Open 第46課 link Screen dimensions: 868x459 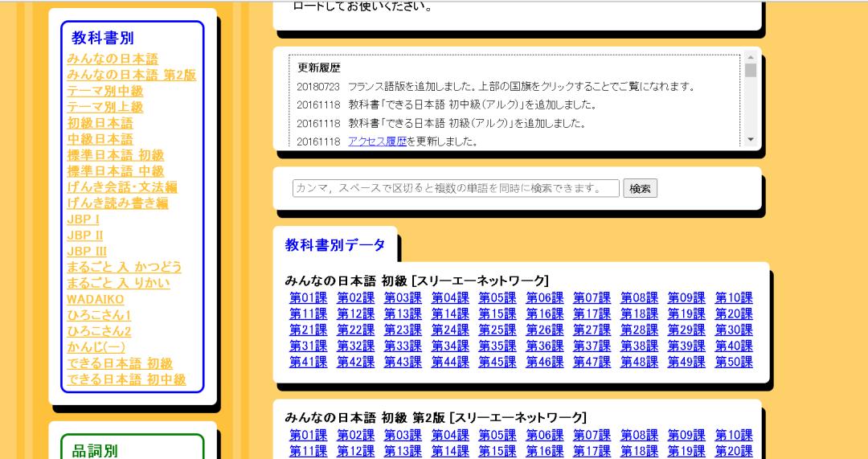545,362
